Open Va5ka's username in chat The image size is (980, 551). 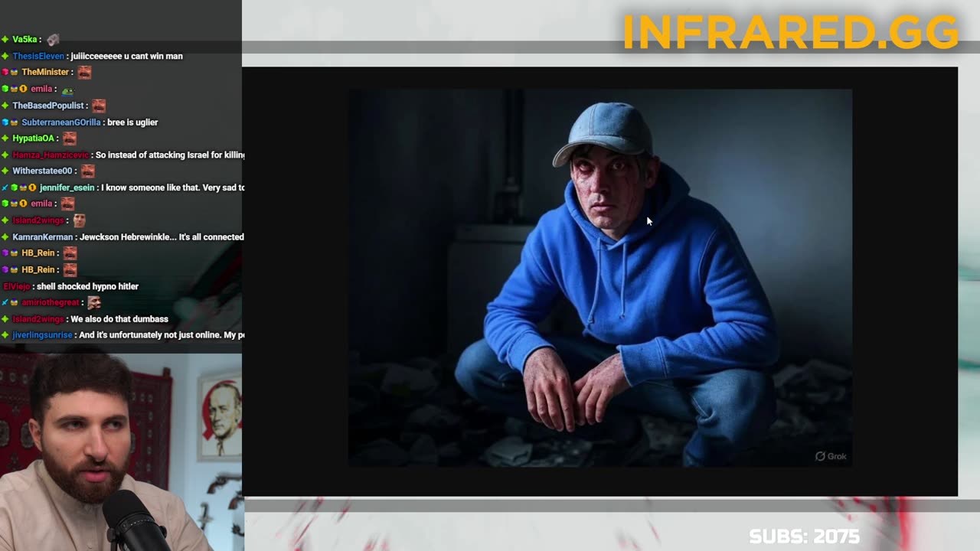pos(24,39)
